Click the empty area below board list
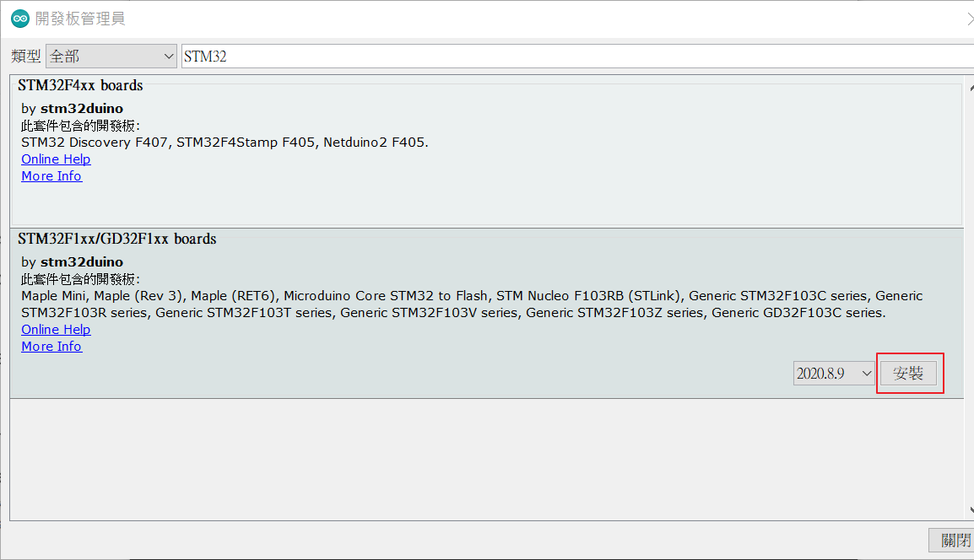974x560 pixels. [x=486, y=460]
